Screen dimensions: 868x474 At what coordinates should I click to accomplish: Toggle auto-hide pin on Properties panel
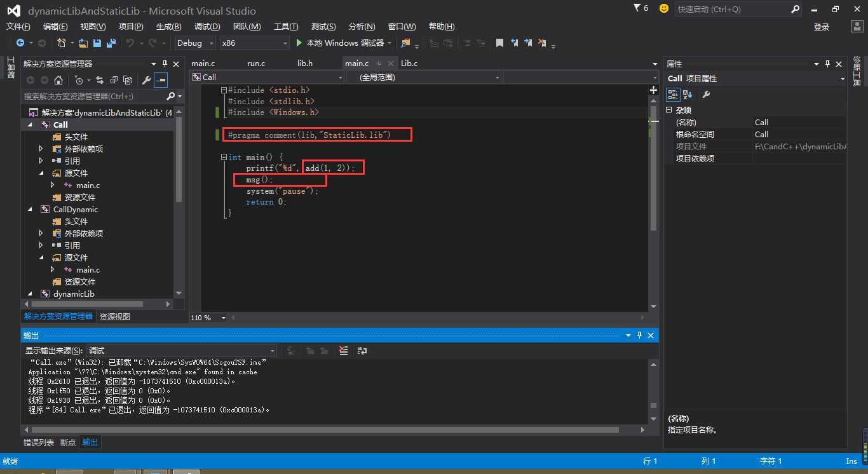pyautogui.click(x=828, y=64)
